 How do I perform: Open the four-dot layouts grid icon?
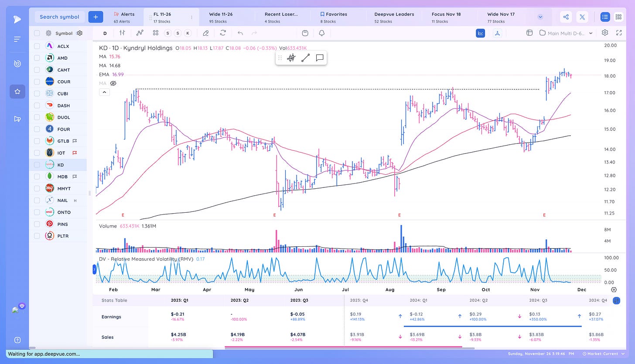(x=156, y=33)
